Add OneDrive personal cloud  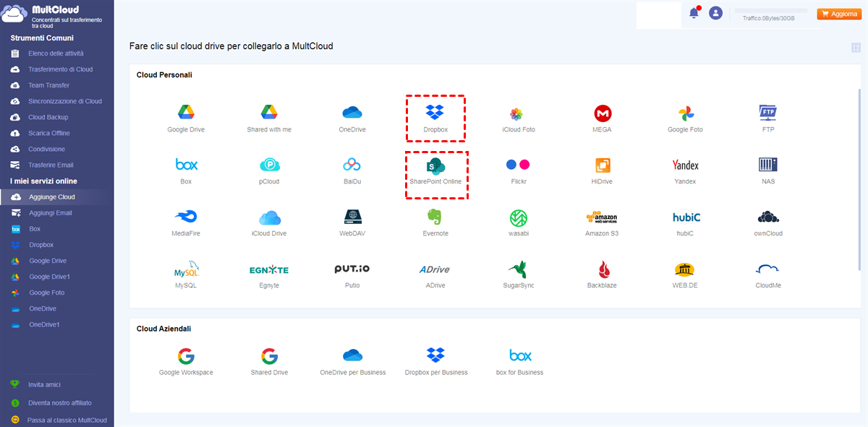tap(352, 113)
